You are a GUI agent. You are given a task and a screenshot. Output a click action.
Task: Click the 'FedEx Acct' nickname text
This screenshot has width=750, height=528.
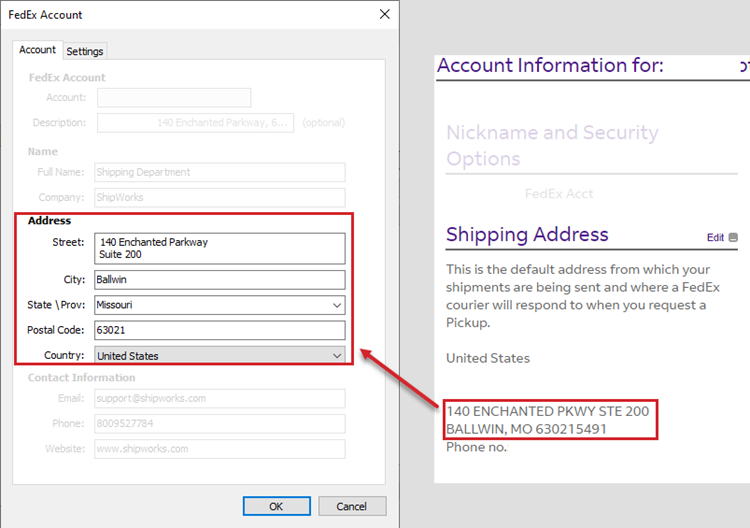(x=559, y=194)
